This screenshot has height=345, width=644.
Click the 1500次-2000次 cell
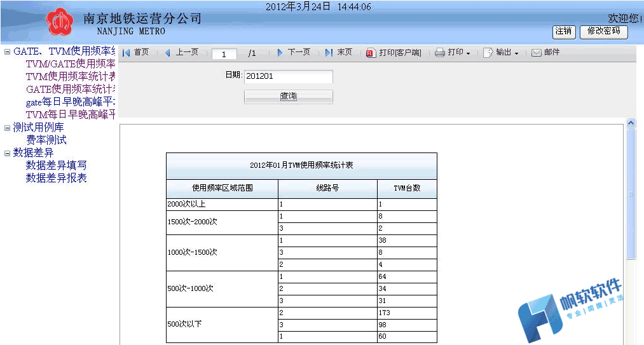tap(223, 222)
